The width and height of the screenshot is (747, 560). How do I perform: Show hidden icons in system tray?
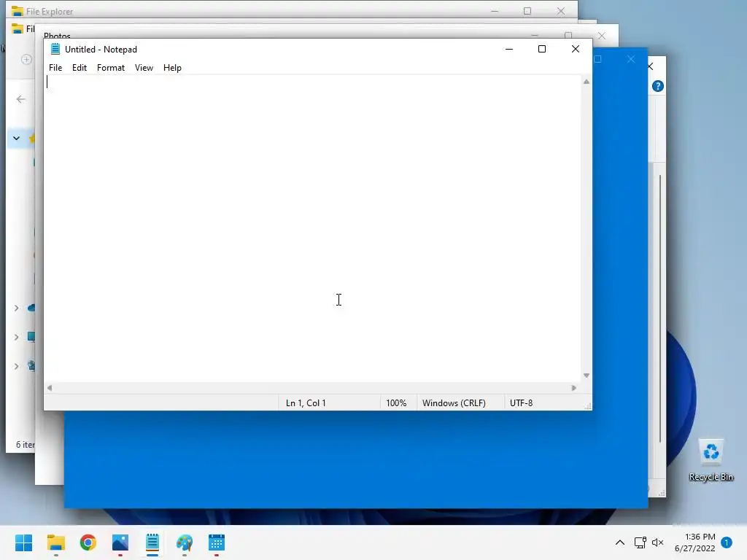(620, 542)
